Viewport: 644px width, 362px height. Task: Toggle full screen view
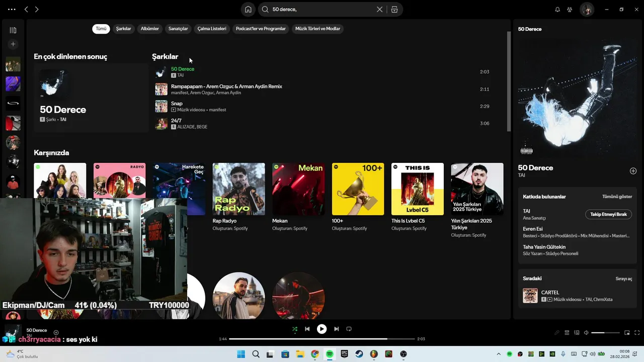637,332
